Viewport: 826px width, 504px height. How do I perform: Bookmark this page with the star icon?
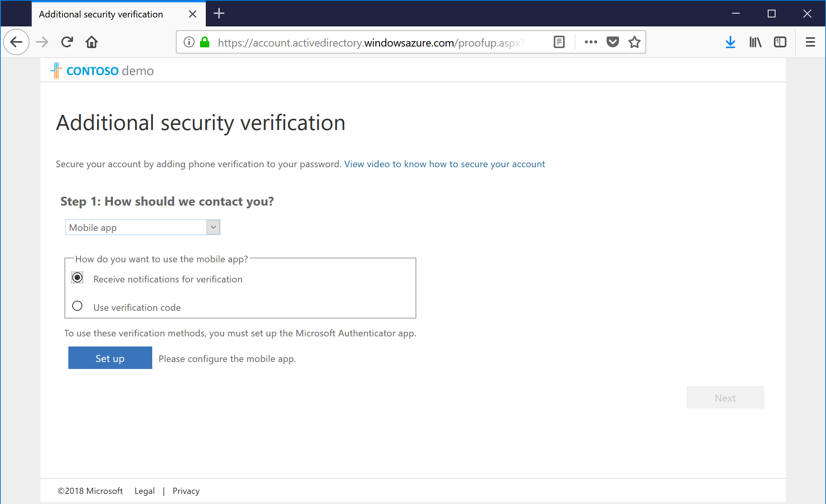pyautogui.click(x=634, y=42)
